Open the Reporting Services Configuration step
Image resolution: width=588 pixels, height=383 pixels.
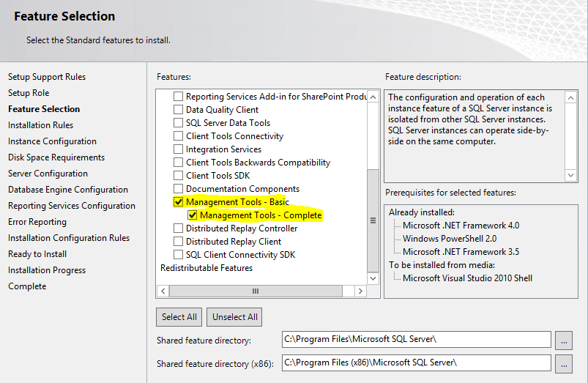tap(72, 206)
